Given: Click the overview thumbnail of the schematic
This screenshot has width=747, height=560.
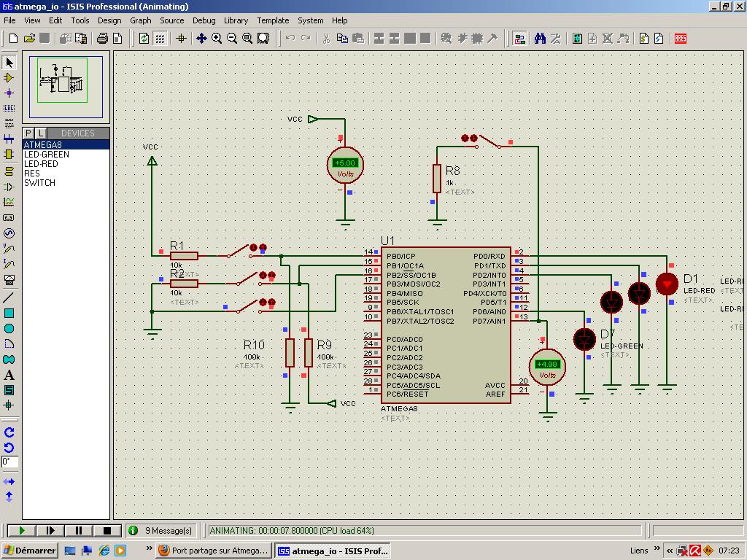Looking at the screenshot, I should click(x=66, y=85).
